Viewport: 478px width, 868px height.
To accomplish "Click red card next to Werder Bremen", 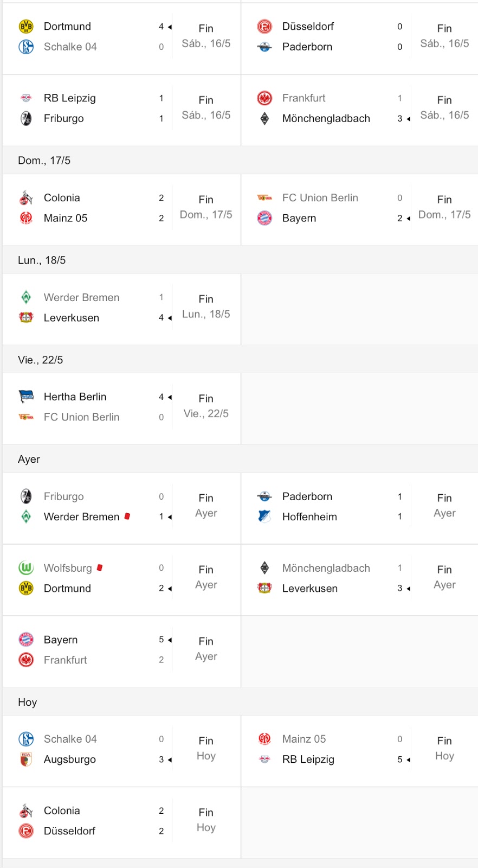I will [127, 516].
